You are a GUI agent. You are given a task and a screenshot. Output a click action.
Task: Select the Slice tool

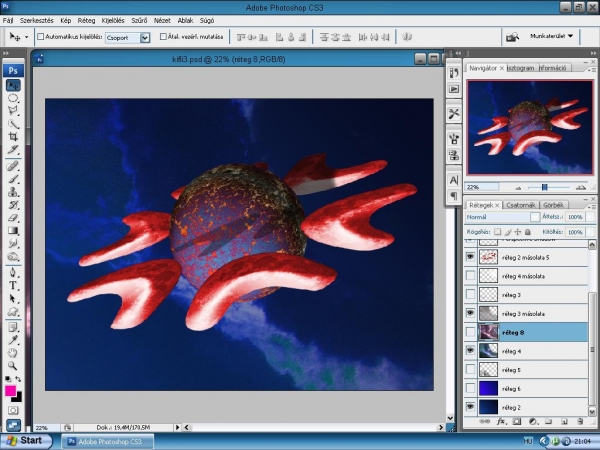pos(13,150)
